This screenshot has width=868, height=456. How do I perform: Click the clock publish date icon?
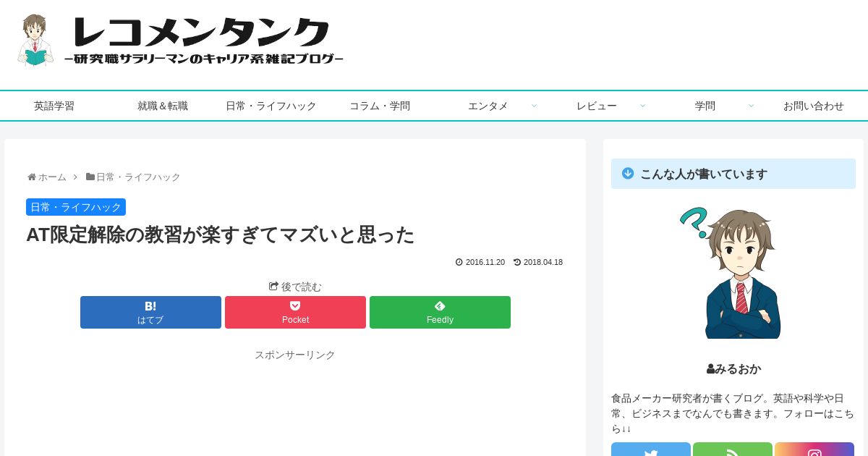(459, 262)
